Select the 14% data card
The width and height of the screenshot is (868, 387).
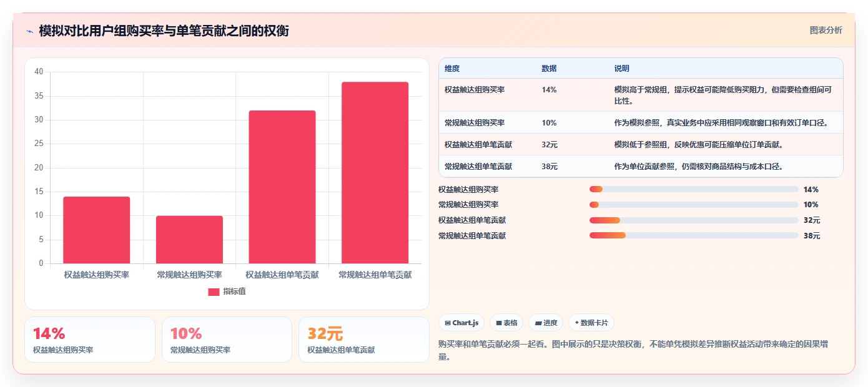(x=90, y=340)
